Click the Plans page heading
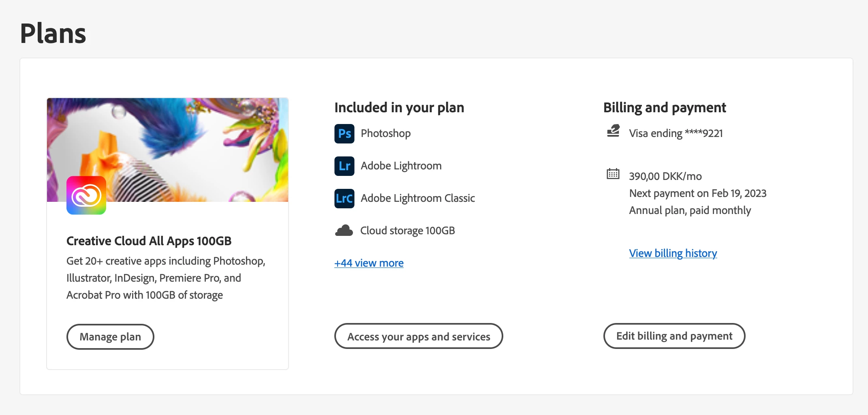The width and height of the screenshot is (868, 415). (53, 33)
